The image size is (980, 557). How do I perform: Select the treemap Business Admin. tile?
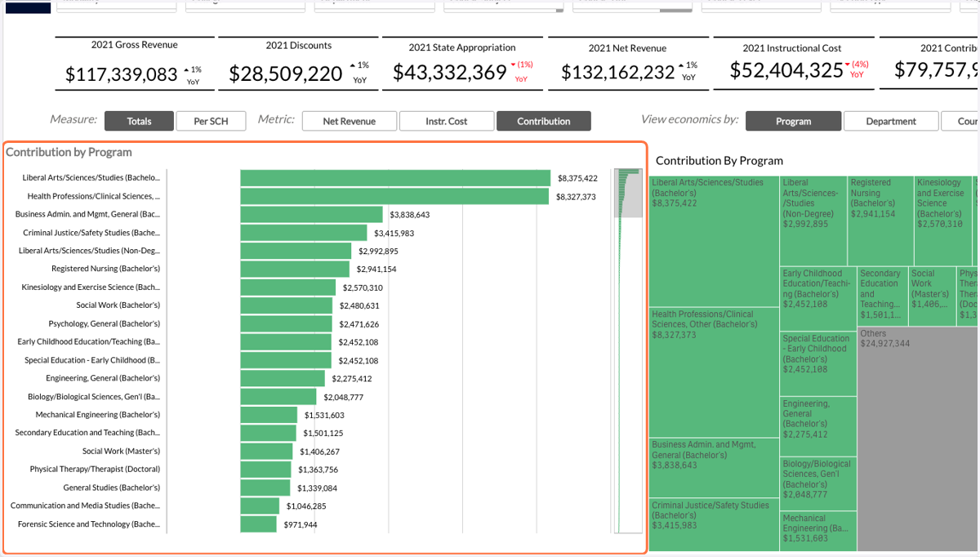(714, 468)
